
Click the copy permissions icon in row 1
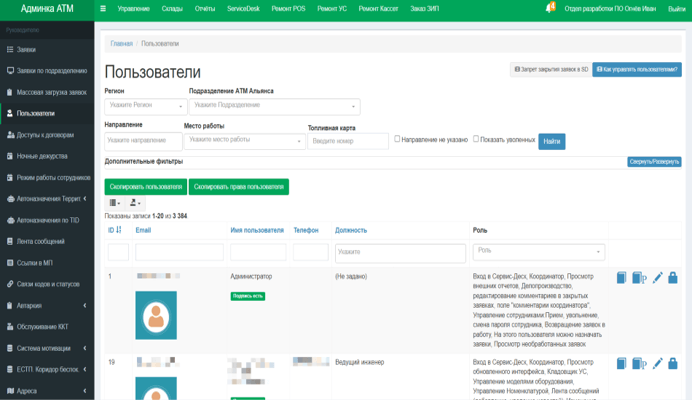tap(639, 278)
